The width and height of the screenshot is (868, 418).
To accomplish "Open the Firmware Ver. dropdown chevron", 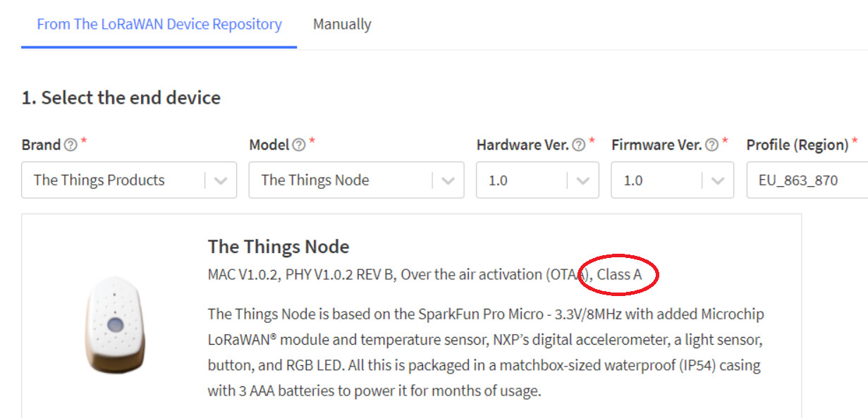I will (x=718, y=180).
